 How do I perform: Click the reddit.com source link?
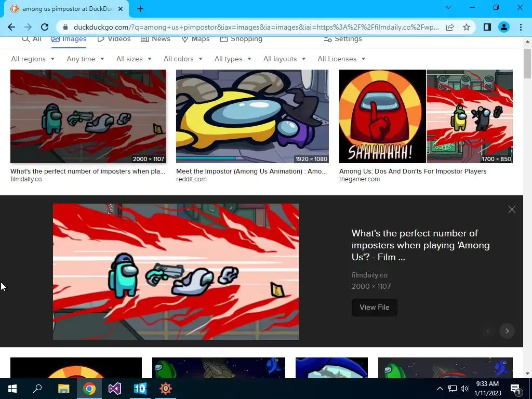(x=191, y=179)
